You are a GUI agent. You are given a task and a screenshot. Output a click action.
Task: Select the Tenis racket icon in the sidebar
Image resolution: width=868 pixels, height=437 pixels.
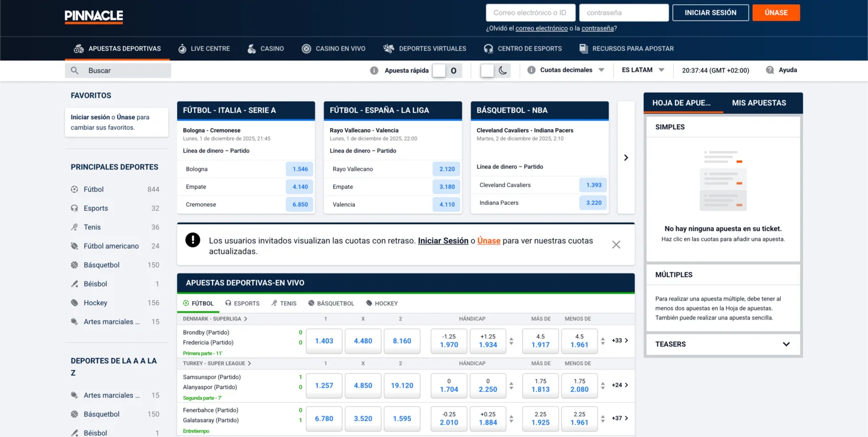pyautogui.click(x=74, y=227)
